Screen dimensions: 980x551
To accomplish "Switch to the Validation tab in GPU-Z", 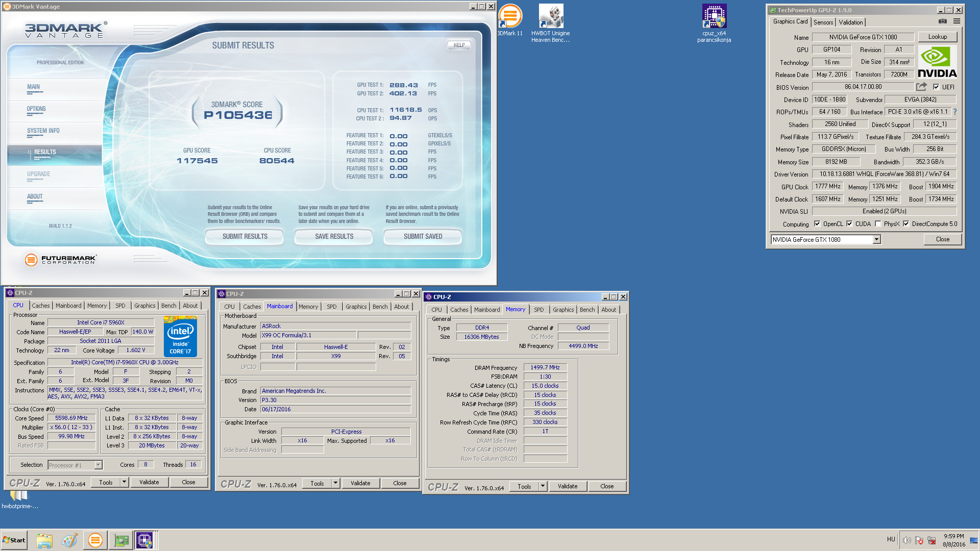I will (851, 22).
